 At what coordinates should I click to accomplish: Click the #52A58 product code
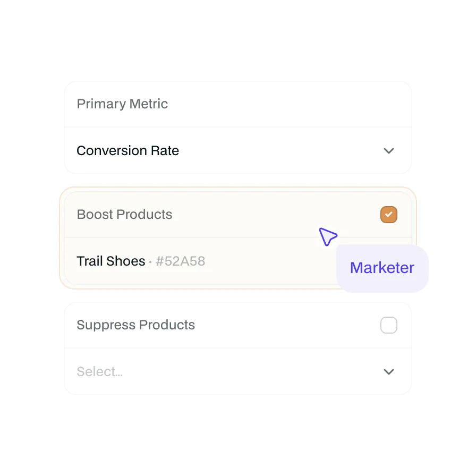(181, 261)
